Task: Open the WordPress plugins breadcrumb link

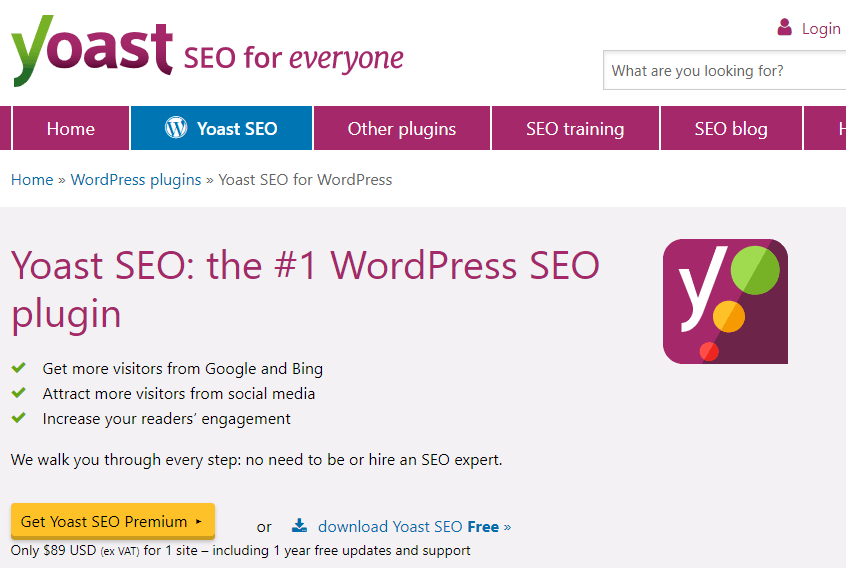Action: (x=136, y=180)
